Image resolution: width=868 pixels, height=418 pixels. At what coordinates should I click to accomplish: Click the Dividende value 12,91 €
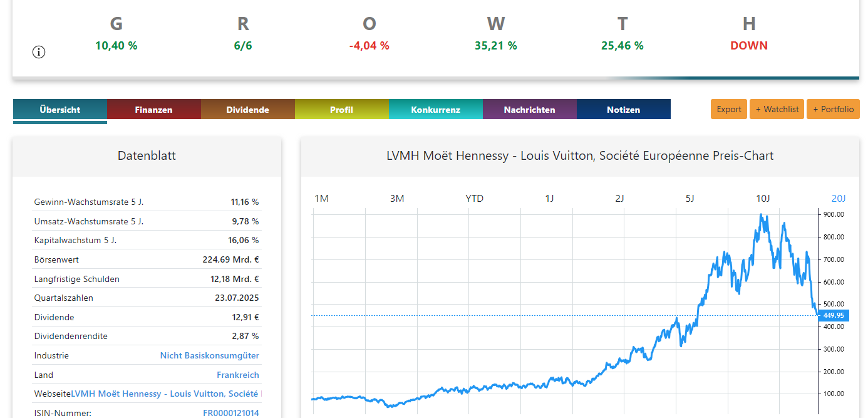click(245, 317)
